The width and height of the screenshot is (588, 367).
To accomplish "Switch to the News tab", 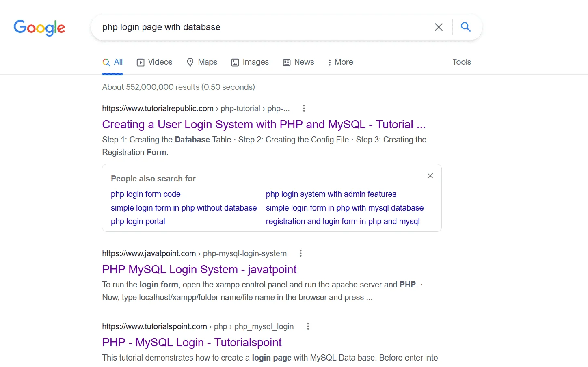I will pos(298,62).
